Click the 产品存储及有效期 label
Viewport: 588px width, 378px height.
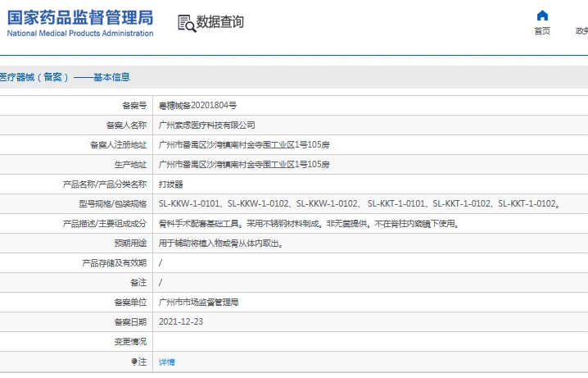(115, 263)
